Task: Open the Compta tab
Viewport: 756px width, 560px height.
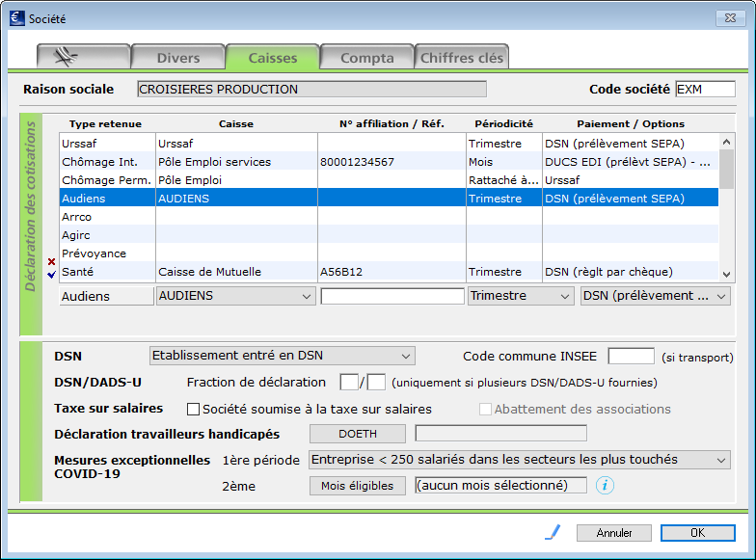Action: 366,58
